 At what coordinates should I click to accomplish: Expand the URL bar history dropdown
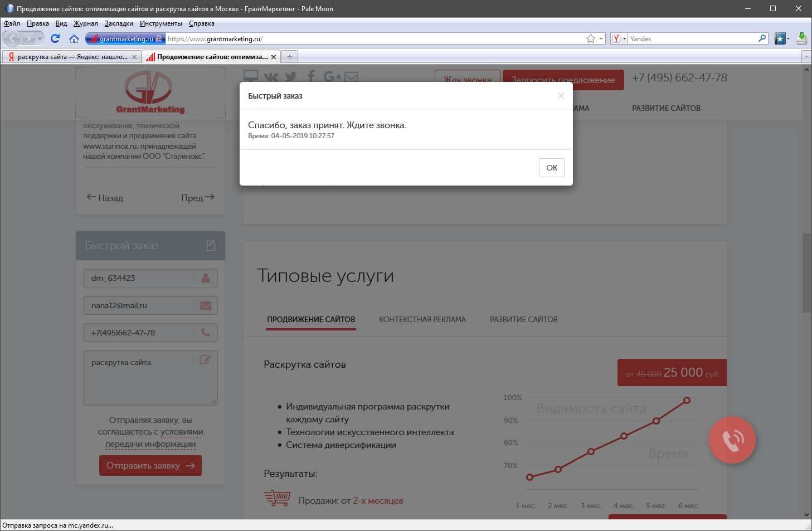click(x=601, y=38)
